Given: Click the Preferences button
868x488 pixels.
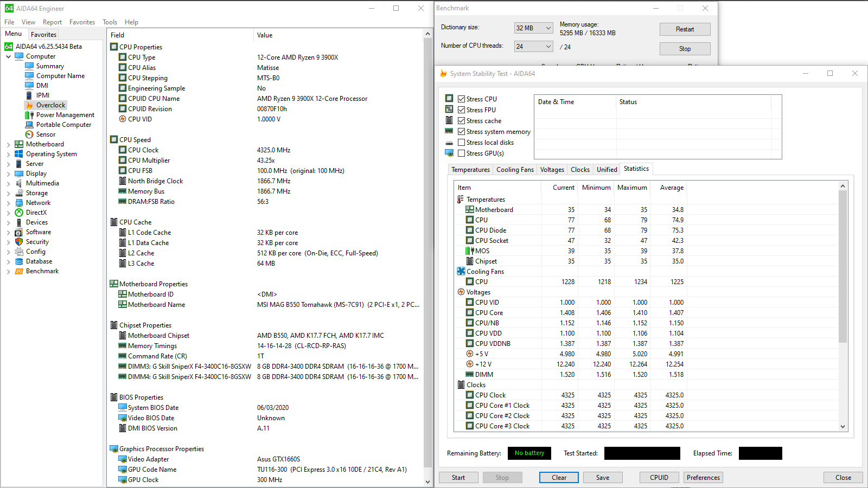Looking at the screenshot, I should point(703,478).
